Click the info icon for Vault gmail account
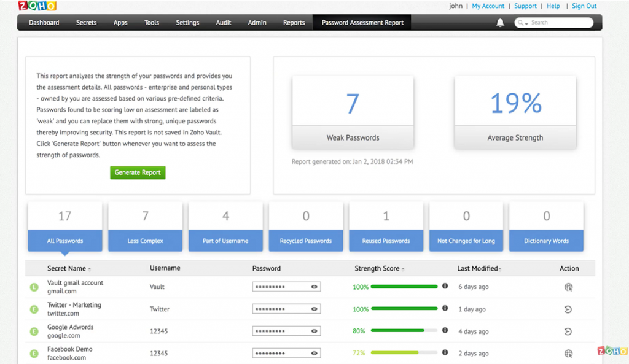Screen dimensions: 629x364 (445, 287)
